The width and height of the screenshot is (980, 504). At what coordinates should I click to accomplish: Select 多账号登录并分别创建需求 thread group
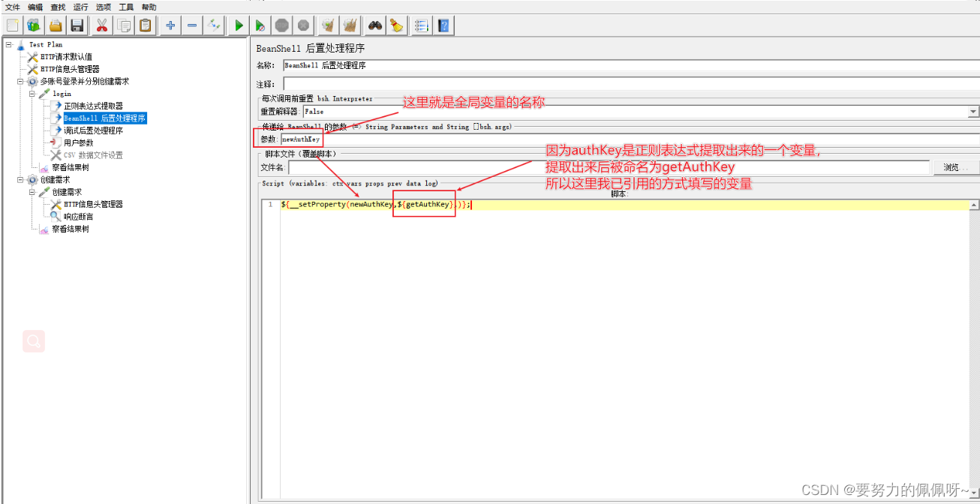(x=85, y=81)
